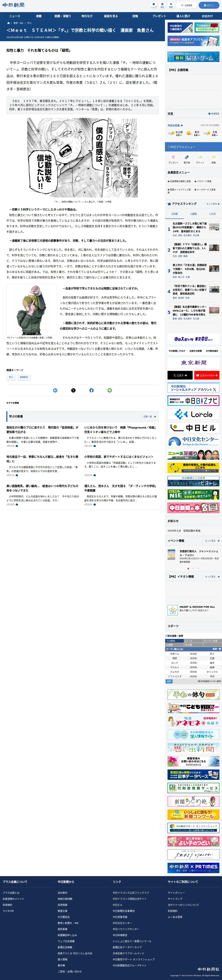Go to the 中日新聞 logo home page
The width and height of the screenshot is (222, 980).
tap(13, 5)
